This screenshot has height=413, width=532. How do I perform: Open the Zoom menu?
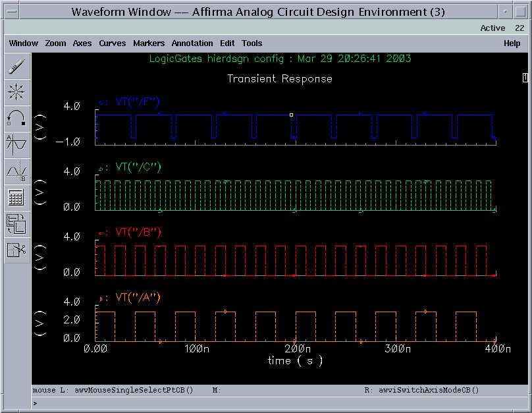coord(55,43)
